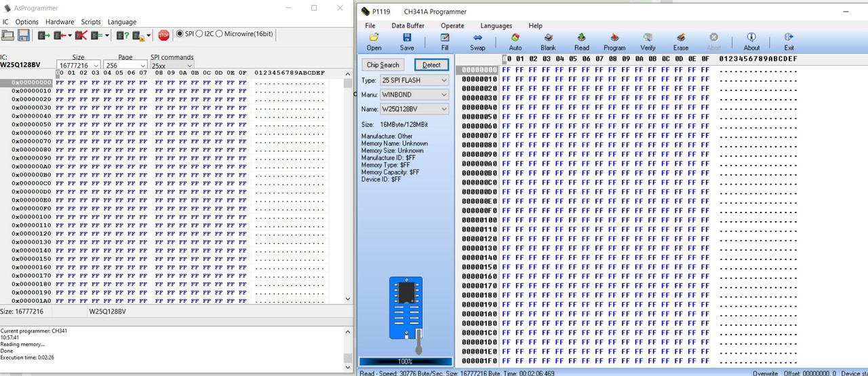Open file icon in AsProgrammer toolbar

click(7, 35)
